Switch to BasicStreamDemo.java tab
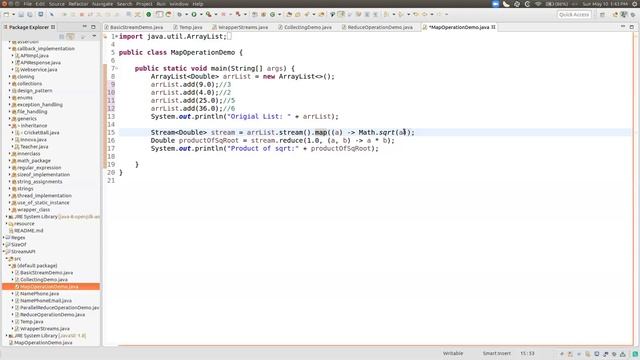Image resolution: width=640 pixels, height=360 pixels. click(136, 27)
